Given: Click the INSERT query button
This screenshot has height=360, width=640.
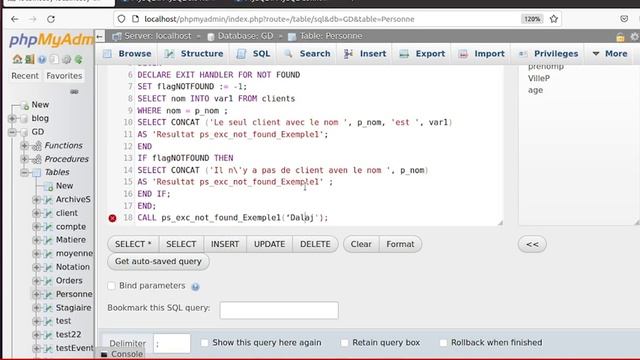Looking at the screenshot, I should pos(225,244).
